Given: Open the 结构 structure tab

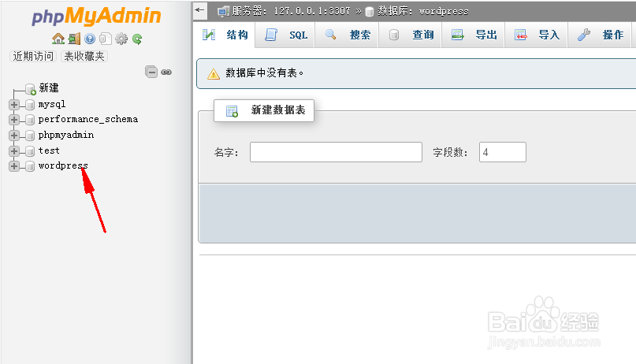Looking at the screenshot, I should pyautogui.click(x=225, y=35).
